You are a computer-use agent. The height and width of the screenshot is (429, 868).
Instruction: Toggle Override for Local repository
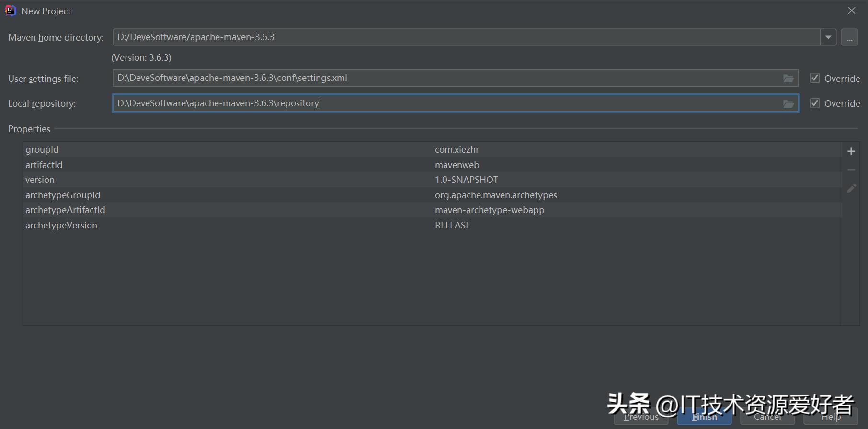point(814,103)
